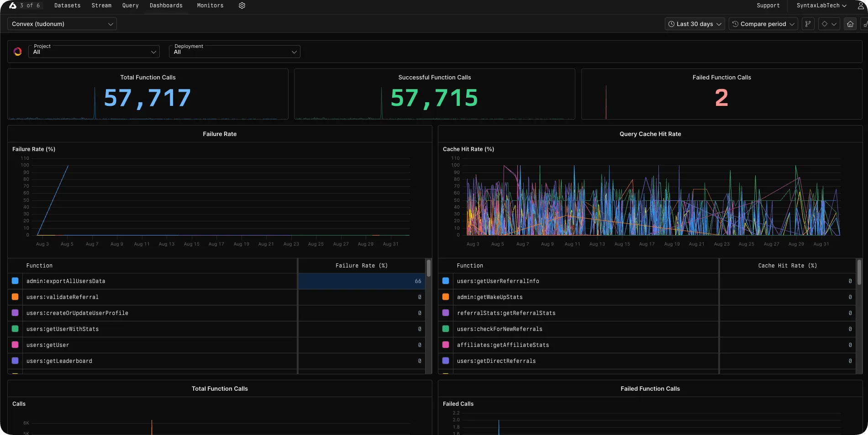Screen dimensions: 868x435
Task: Click blue swatch for users:getUserReferralInfo
Action: pos(446,281)
